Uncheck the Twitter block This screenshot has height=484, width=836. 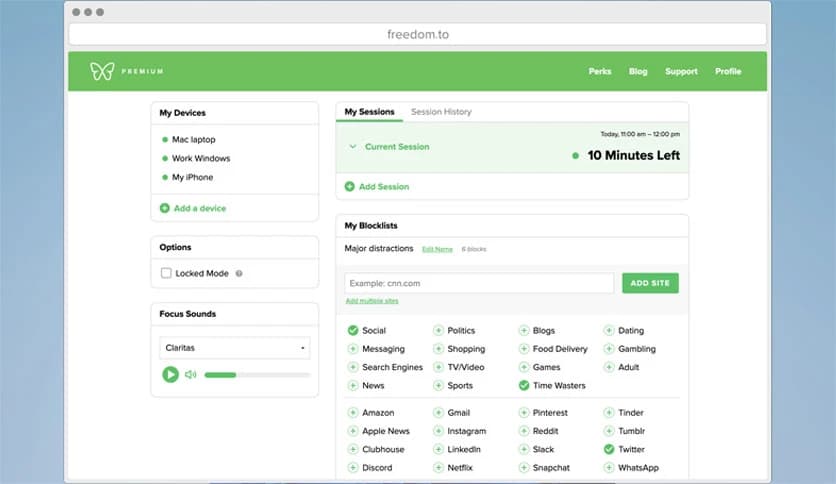(609, 449)
